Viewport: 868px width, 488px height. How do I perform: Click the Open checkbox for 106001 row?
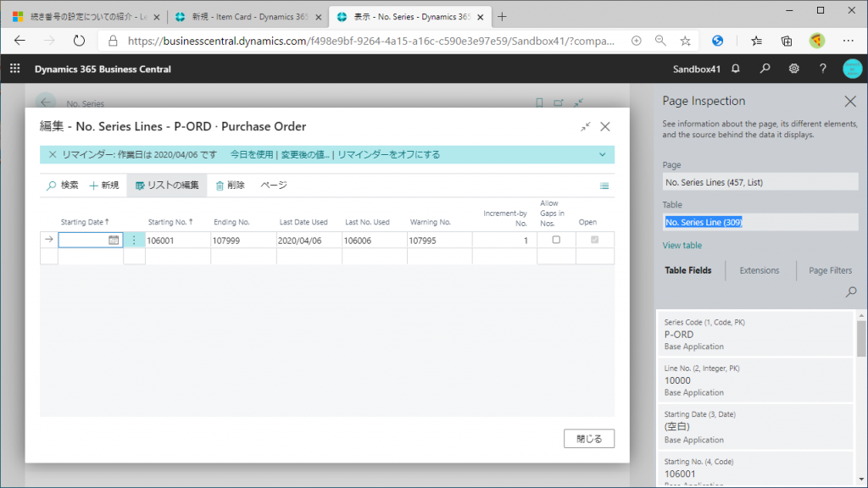click(x=594, y=240)
